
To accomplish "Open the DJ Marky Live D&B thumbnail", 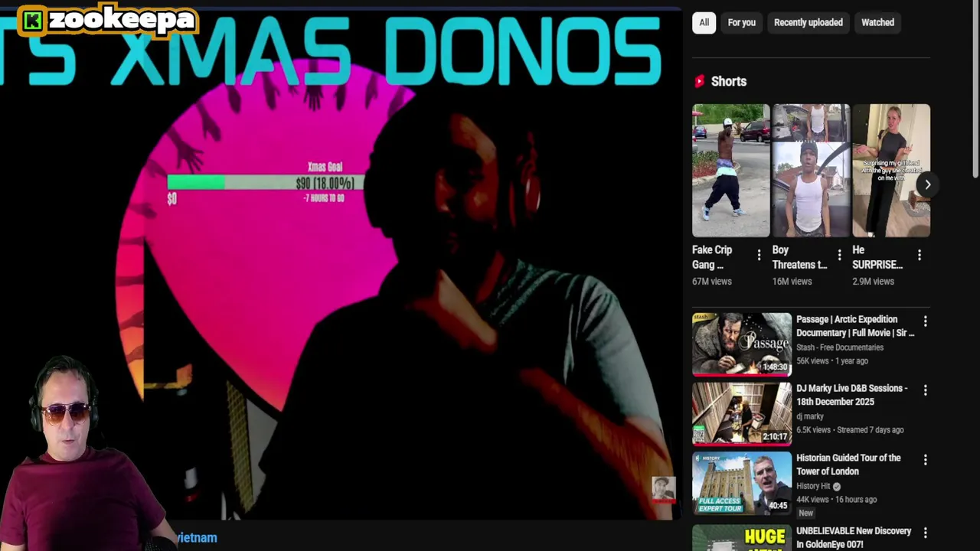I will click(742, 414).
